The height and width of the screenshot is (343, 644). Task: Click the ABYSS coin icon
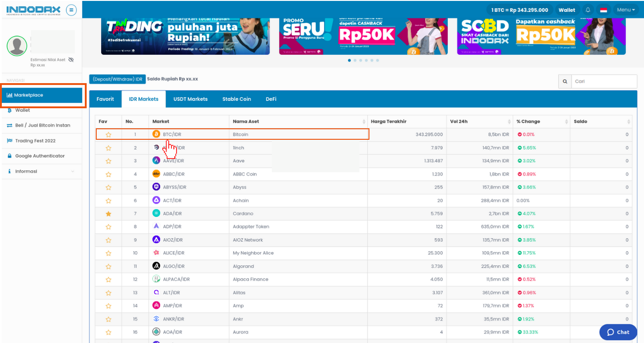pyautogui.click(x=156, y=187)
